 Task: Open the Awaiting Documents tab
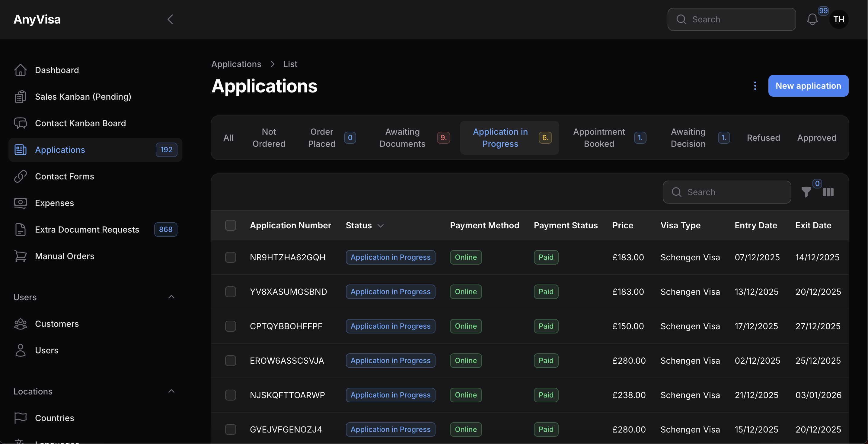point(402,137)
